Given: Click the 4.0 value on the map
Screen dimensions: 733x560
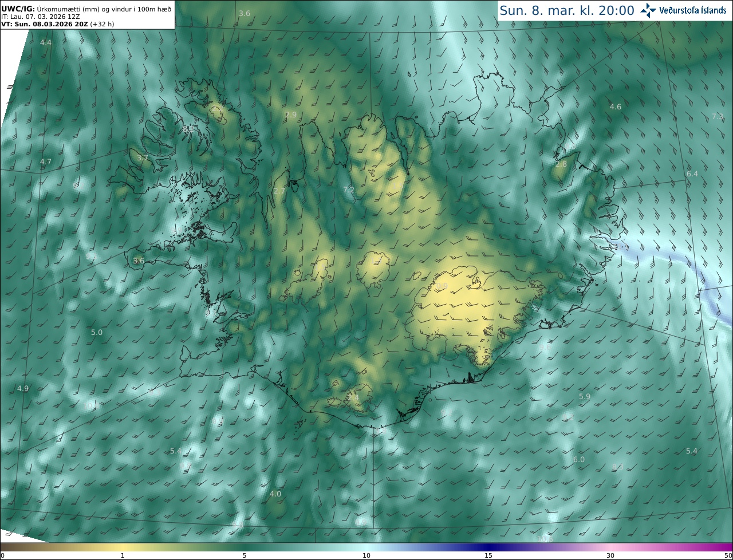Looking at the screenshot, I should (275, 494).
